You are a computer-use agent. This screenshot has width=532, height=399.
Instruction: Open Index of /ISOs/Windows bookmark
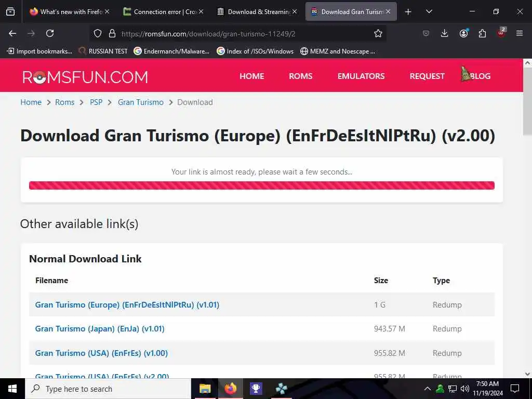pyautogui.click(x=255, y=51)
